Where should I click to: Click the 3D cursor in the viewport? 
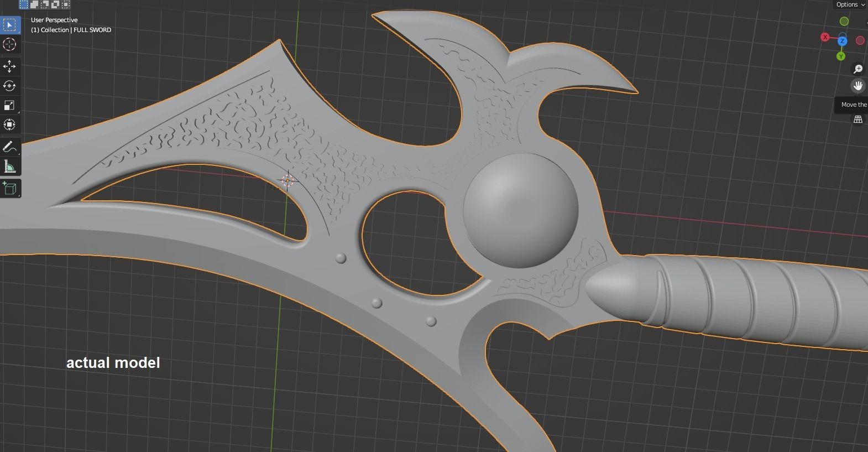[287, 180]
